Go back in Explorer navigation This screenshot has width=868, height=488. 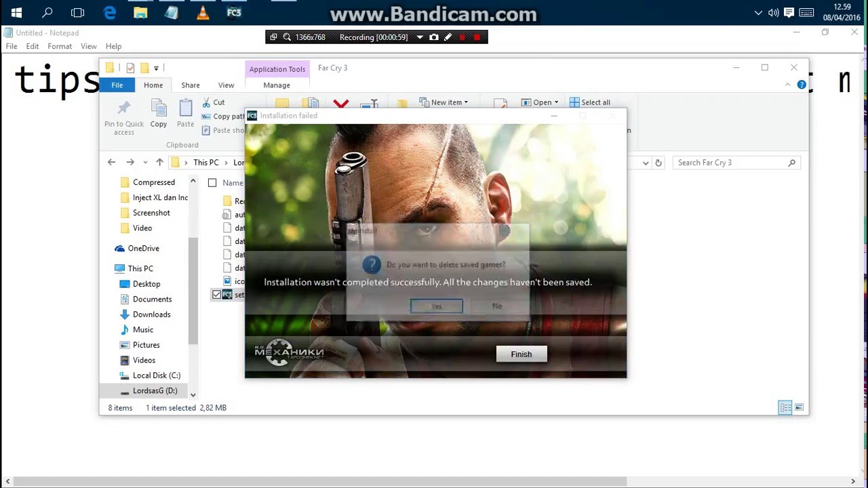point(112,163)
